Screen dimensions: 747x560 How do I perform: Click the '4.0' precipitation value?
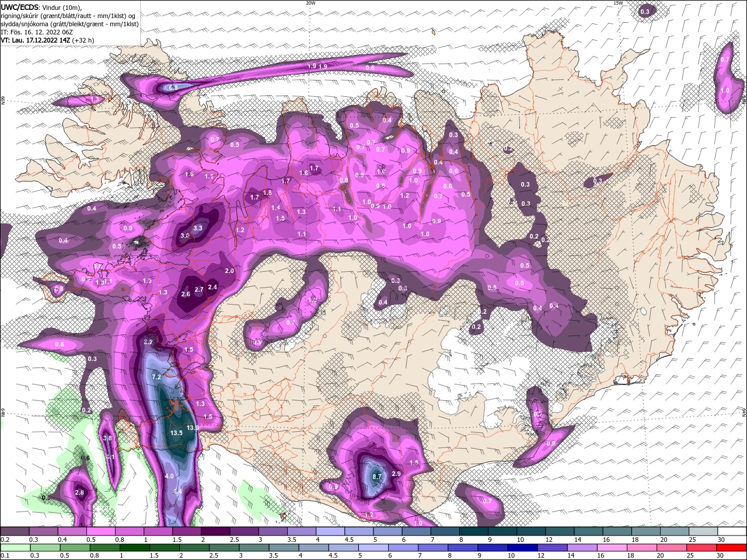coord(170,477)
